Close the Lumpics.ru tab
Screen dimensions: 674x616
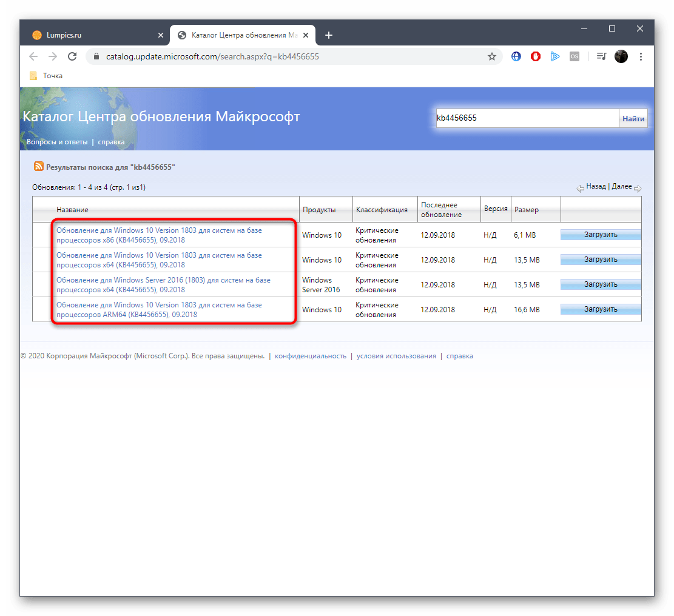(161, 35)
